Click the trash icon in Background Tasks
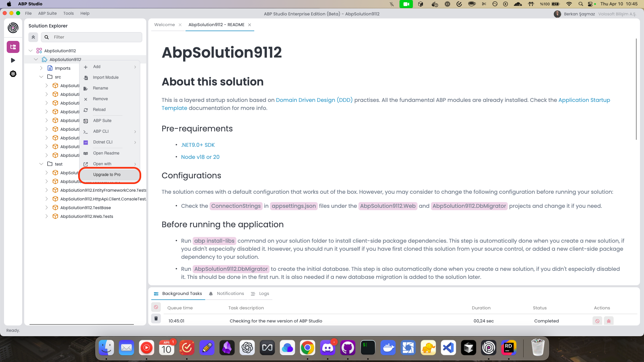644x362 pixels. point(156,318)
